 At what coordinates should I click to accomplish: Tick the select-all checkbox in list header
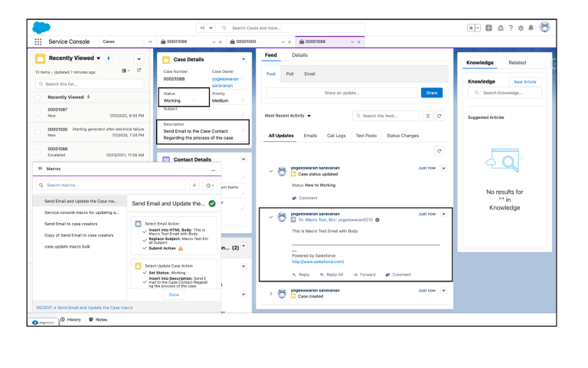[38, 97]
